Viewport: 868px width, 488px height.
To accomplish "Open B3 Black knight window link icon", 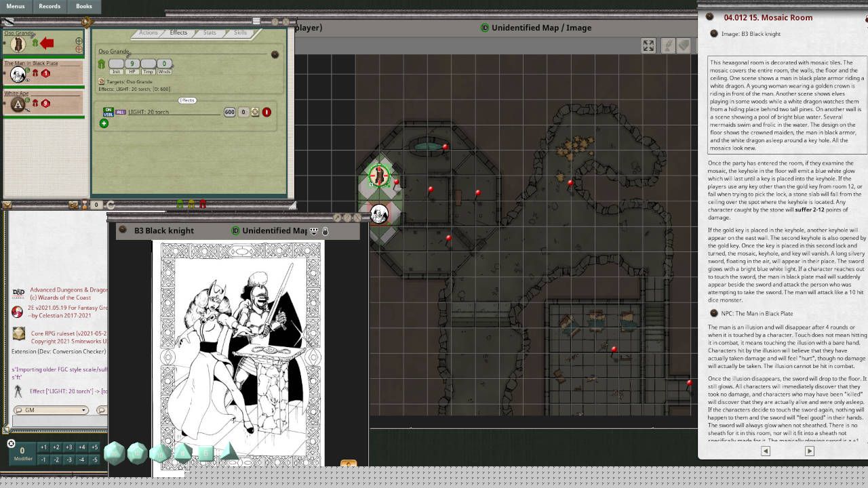I will 123,230.
